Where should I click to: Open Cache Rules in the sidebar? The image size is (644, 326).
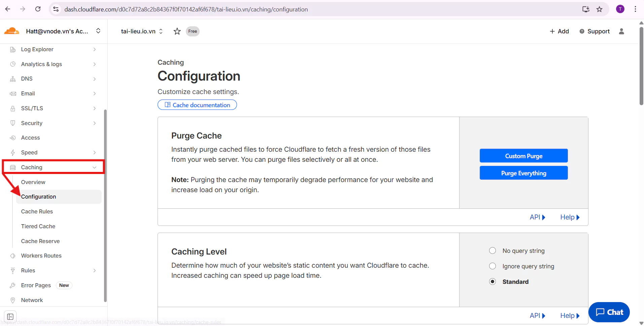coord(37,211)
